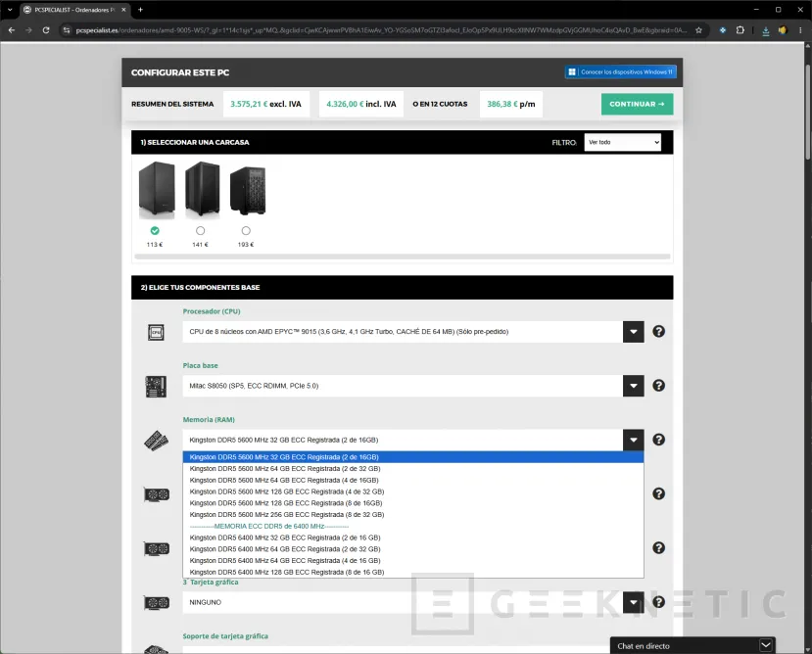Go back to the previous page
Image resolution: width=812 pixels, height=654 pixels.
click(12, 30)
